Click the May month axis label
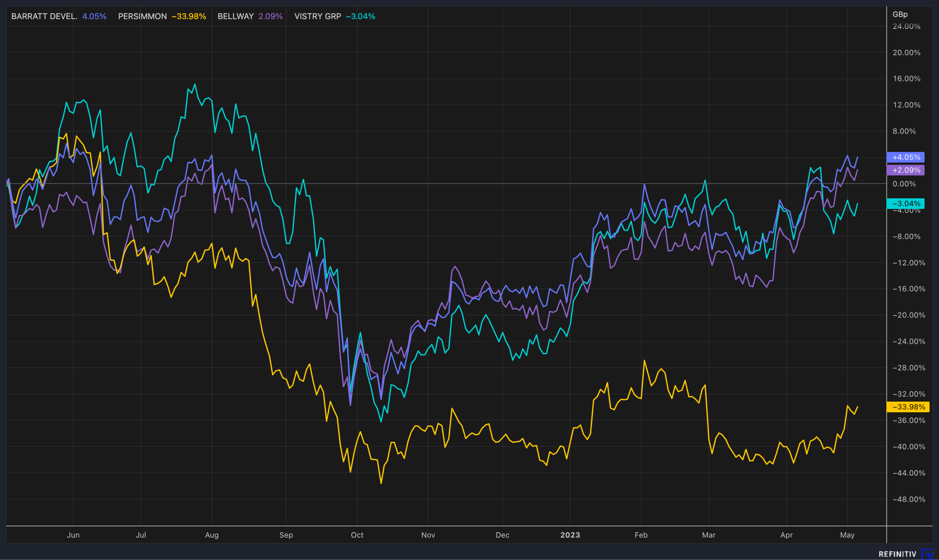 coord(847,535)
